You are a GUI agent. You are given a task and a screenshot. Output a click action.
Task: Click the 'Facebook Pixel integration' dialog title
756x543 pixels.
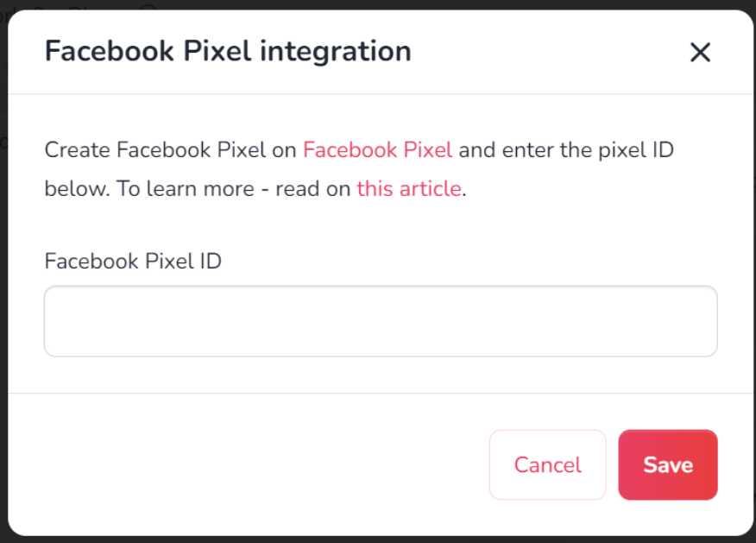coord(228,52)
